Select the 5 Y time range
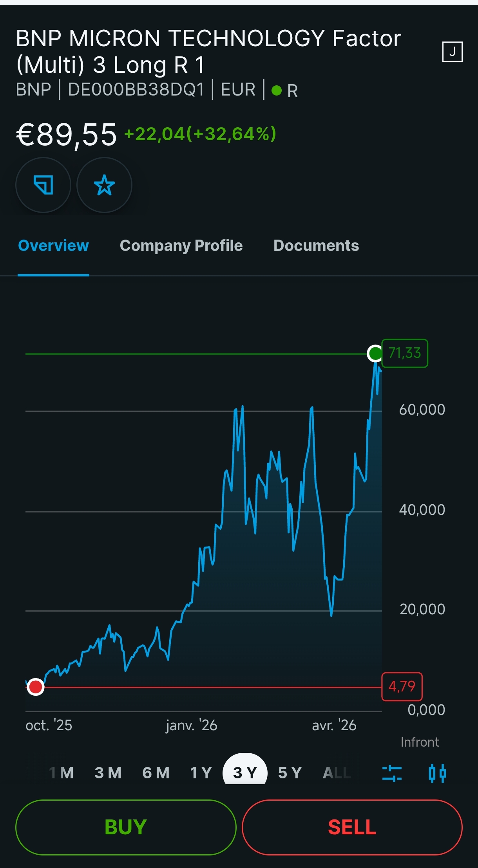 [290, 773]
